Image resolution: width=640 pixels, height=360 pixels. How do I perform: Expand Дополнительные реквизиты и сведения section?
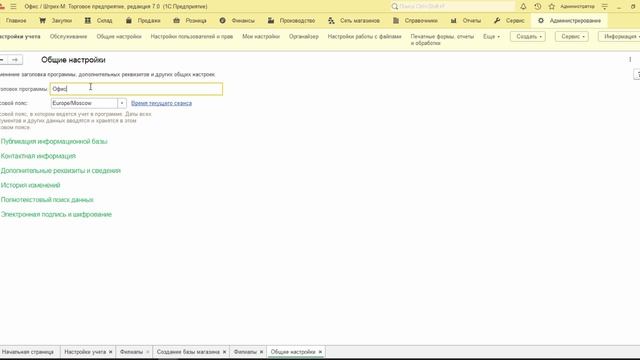[x=60, y=171]
